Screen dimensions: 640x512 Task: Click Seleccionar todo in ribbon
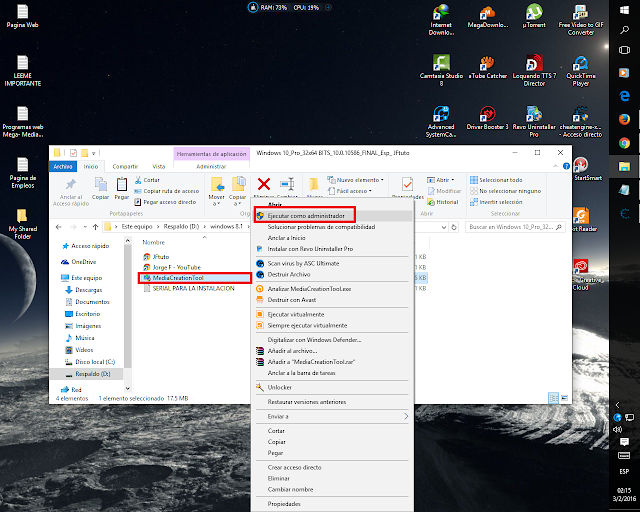(496, 180)
